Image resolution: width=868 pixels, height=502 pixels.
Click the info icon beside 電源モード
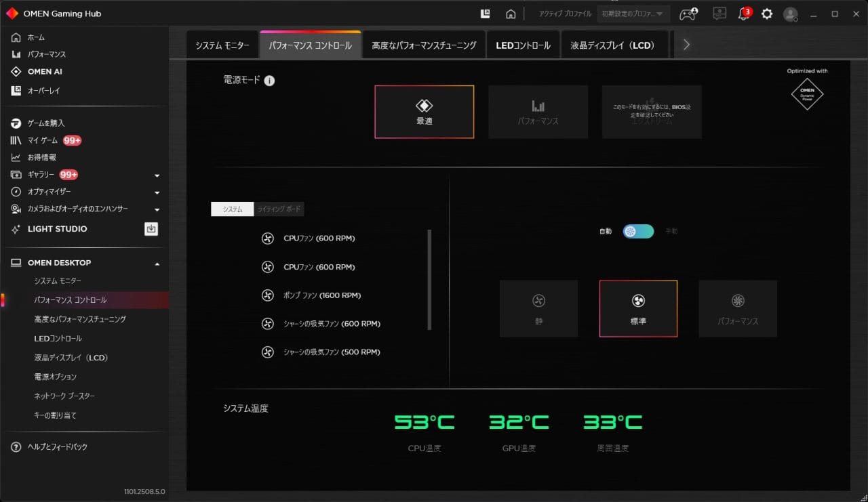269,81
